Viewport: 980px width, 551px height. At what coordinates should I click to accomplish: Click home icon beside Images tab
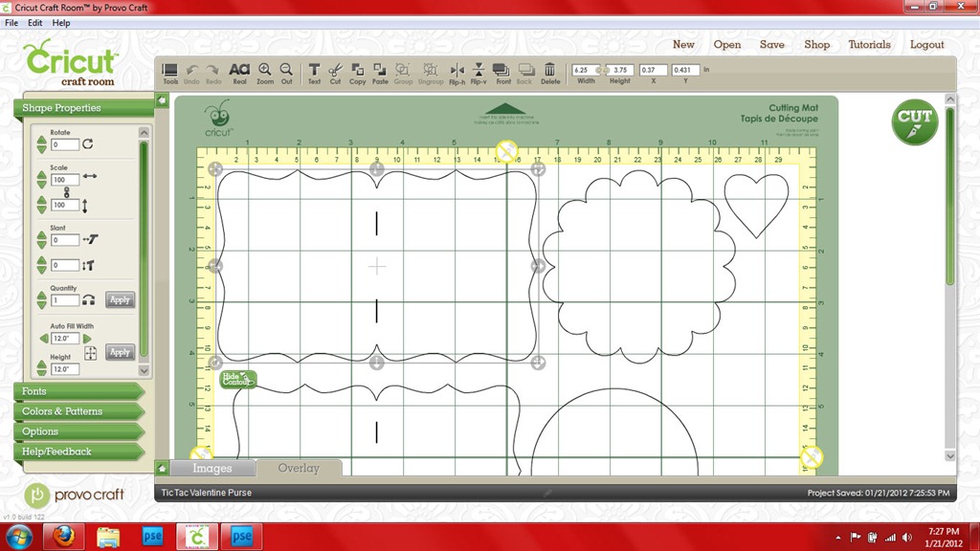(x=163, y=468)
